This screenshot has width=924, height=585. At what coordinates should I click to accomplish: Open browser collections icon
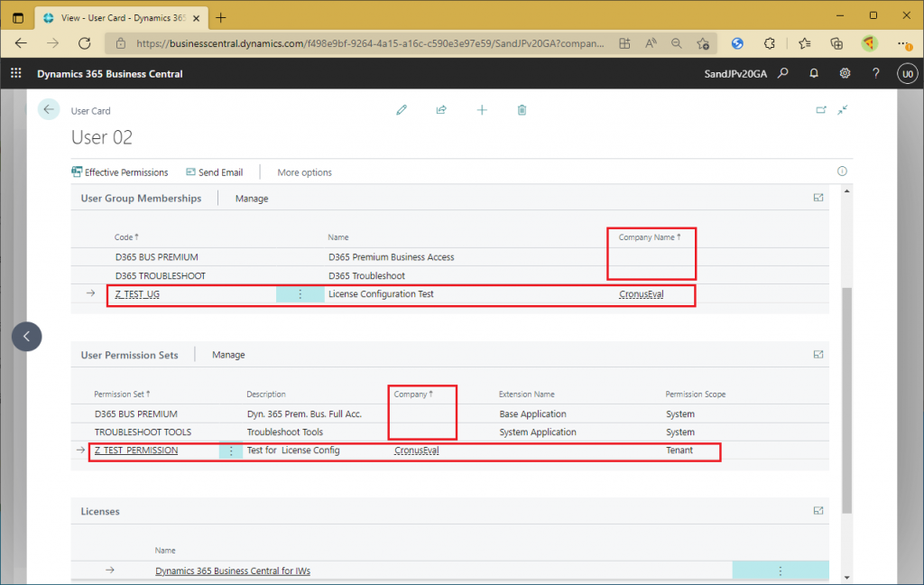[x=836, y=43]
